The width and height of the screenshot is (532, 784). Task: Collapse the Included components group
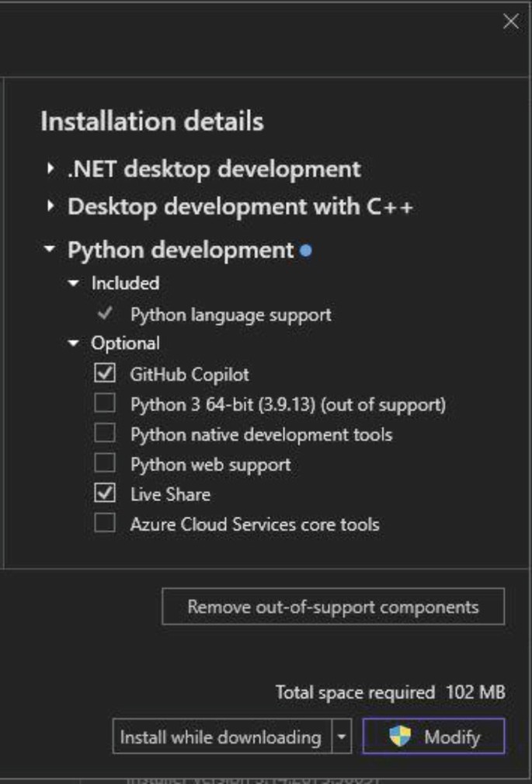pos(74,284)
